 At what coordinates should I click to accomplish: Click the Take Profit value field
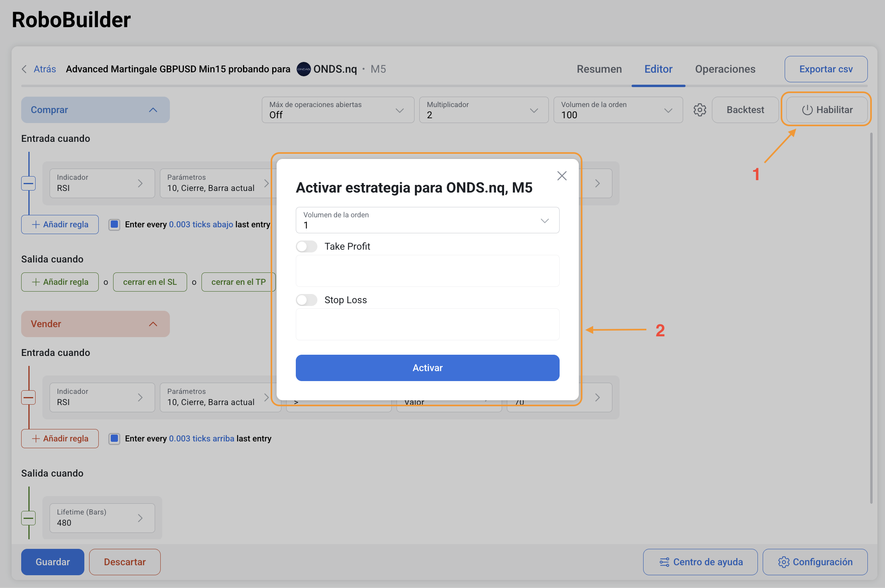pos(427,271)
